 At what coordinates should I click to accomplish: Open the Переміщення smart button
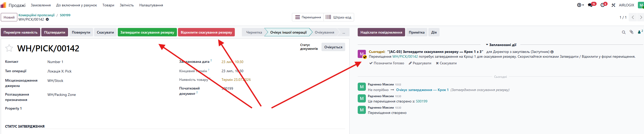click(x=308, y=17)
